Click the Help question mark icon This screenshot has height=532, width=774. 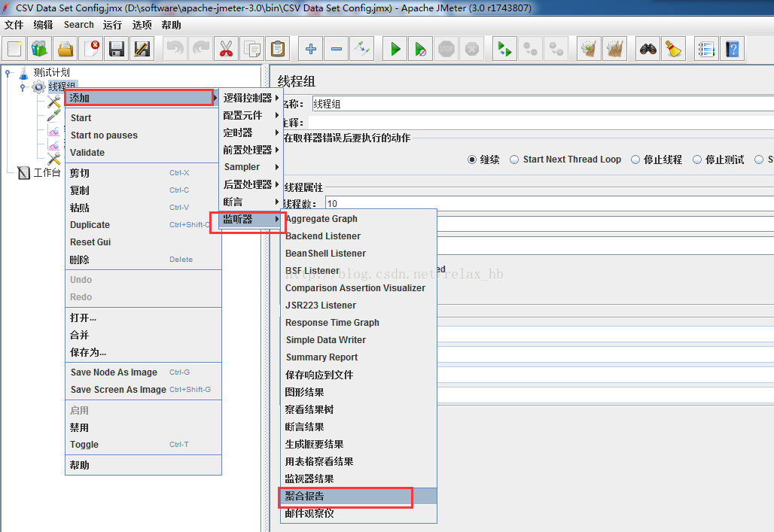(733, 49)
